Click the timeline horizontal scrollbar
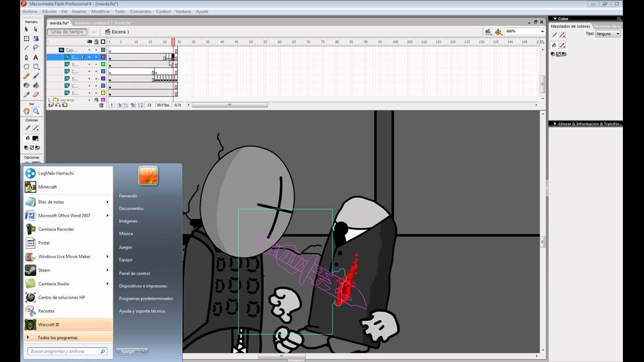Image resolution: width=644 pixels, height=362 pixels. pyautogui.click(x=229, y=105)
